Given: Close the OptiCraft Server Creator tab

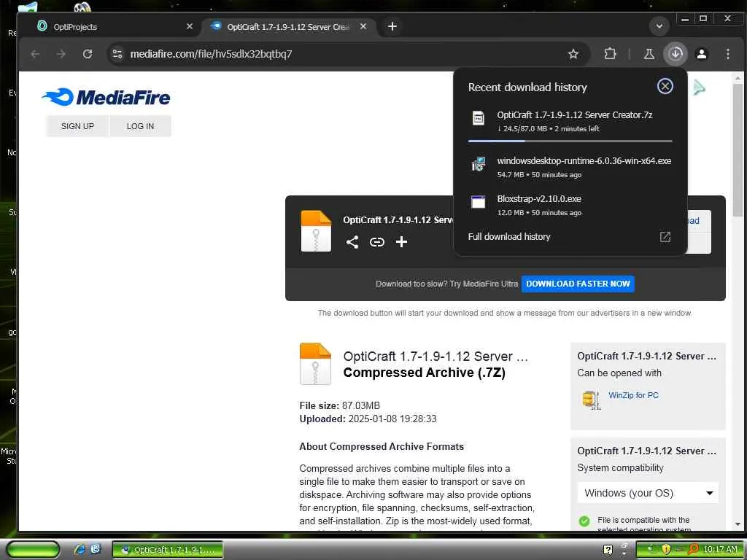Looking at the screenshot, I should [363, 27].
